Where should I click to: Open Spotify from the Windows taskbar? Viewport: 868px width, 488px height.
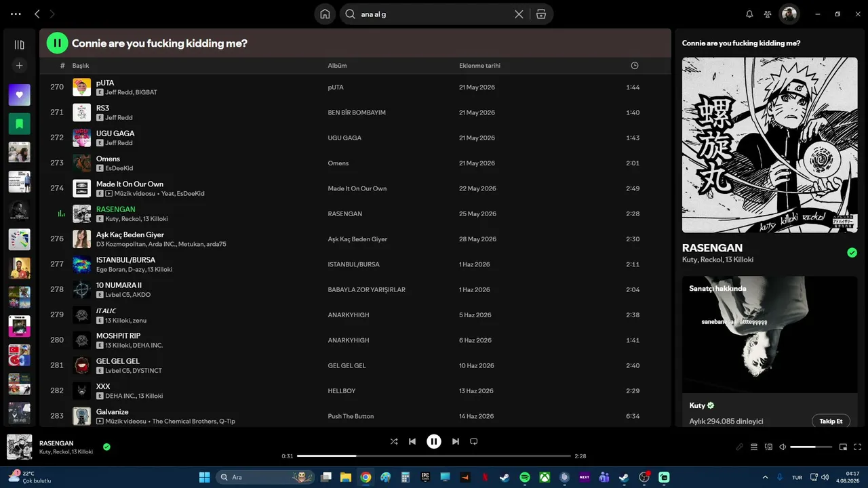(x=524, y=477)
